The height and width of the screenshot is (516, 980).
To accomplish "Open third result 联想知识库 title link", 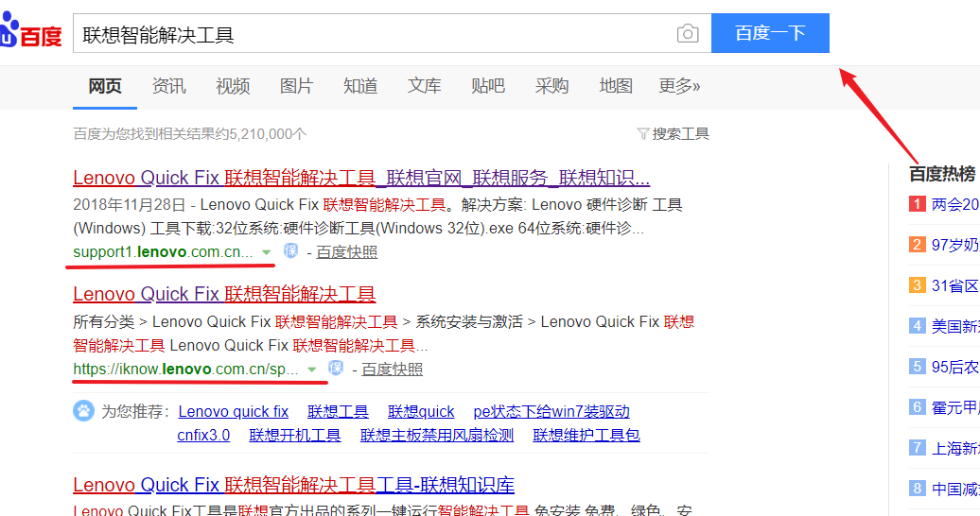I will (x=294, y=485).
